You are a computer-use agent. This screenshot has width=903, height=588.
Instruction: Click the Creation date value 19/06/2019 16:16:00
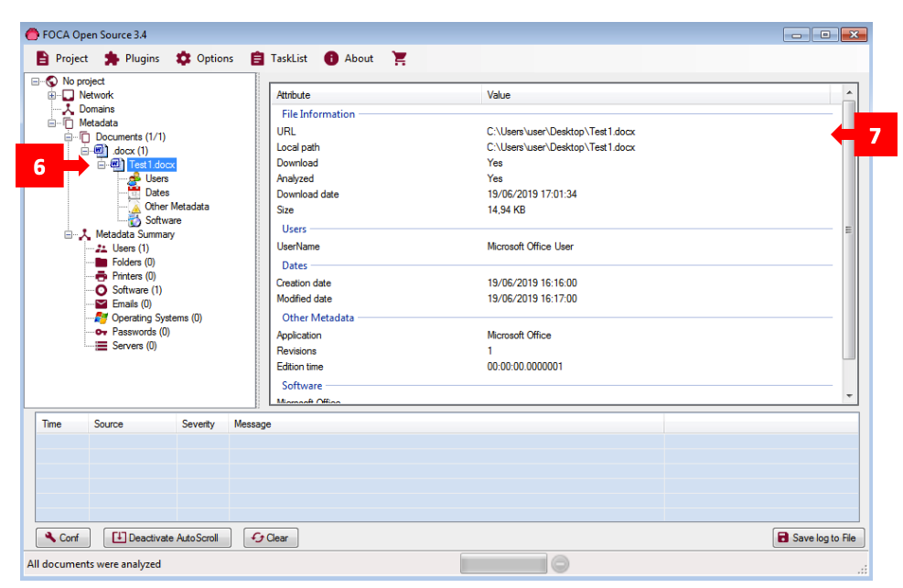(532, 283)
